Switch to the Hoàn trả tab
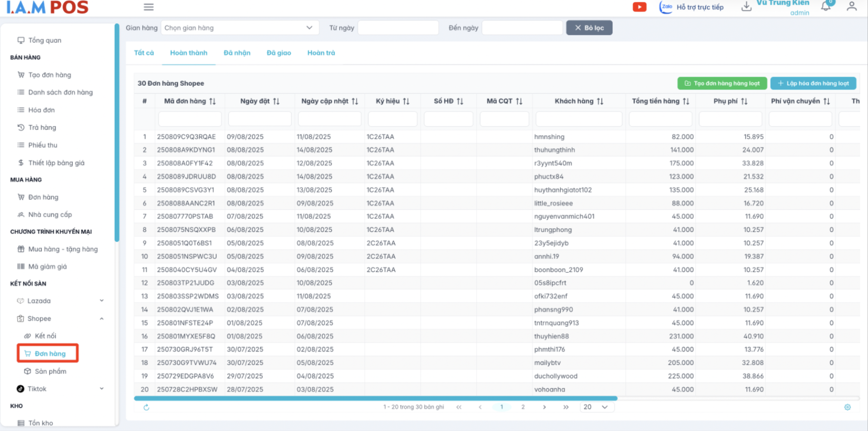Screen dimensions: 868x431 321,53
